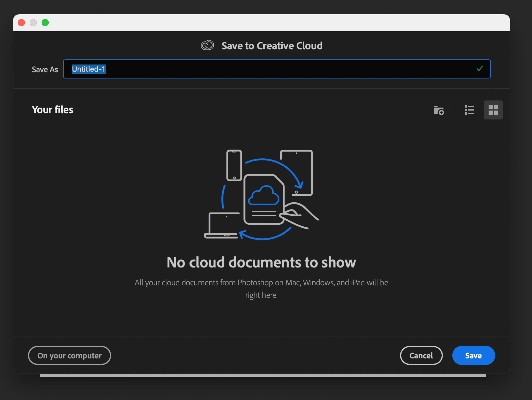Screen dimensions: 532x400
Task: Switch to list view
Action: click(x=470, y=110)
